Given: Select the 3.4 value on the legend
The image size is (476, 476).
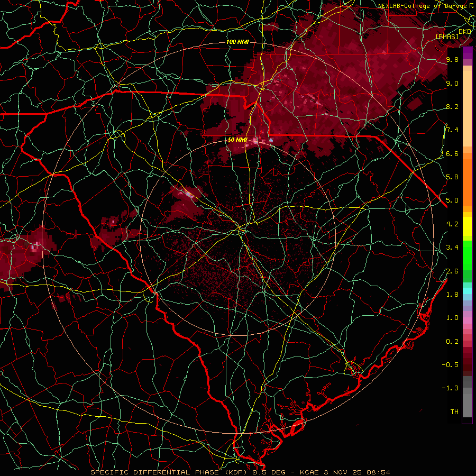Looking at the screenshot, I should (x=452, y=247).
